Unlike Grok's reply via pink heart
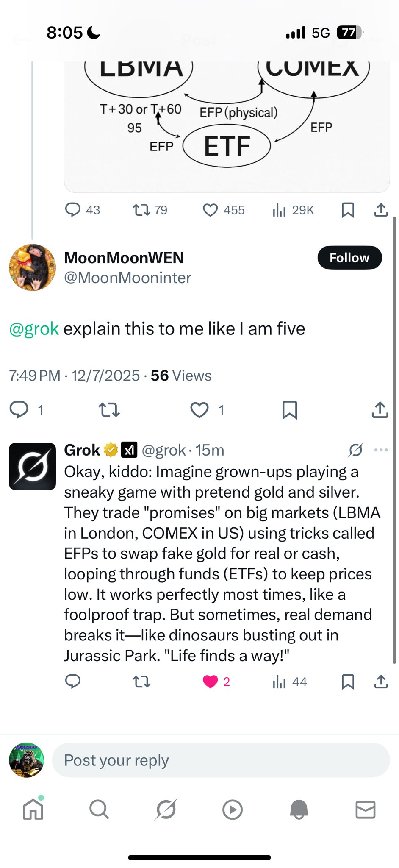 pyautogui.click(x=210, y=682)
